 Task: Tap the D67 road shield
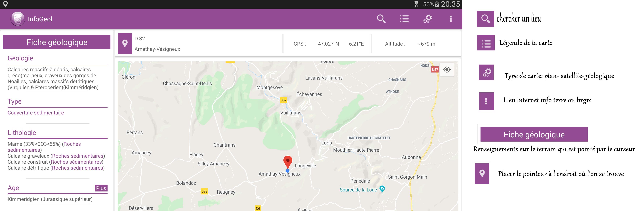[283, 100]
